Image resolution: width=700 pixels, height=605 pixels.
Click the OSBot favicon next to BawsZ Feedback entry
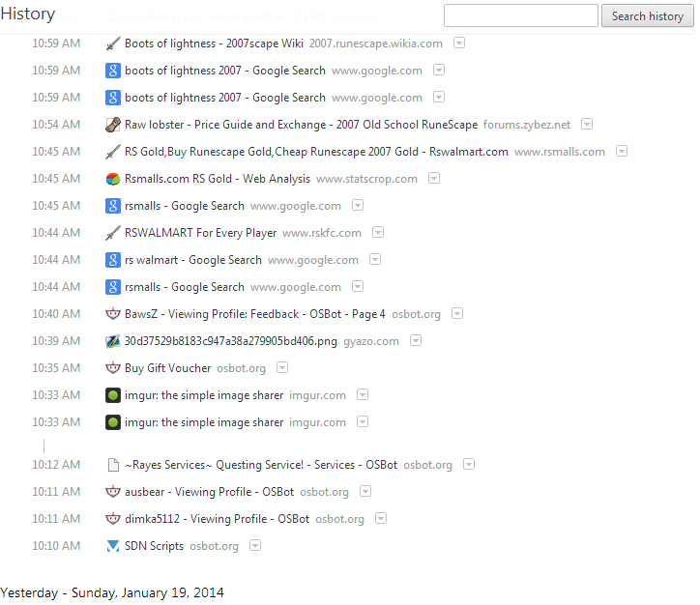tap(112, 314)
